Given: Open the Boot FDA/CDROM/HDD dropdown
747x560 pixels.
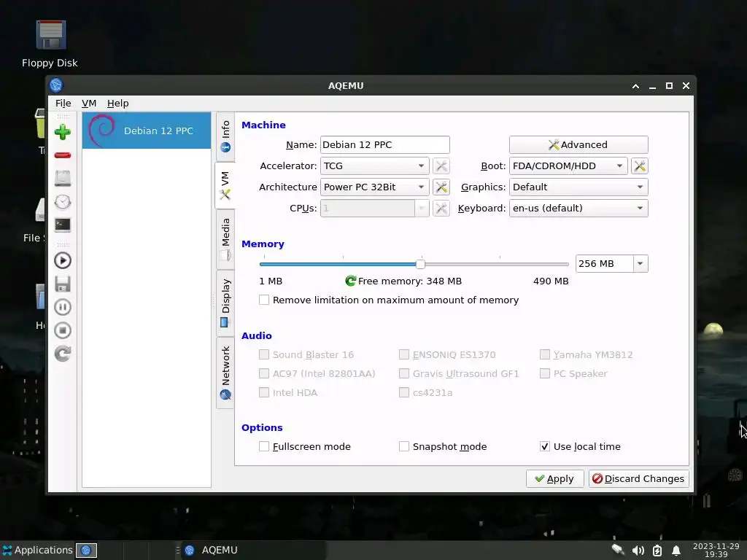Looking at the screenshot, I should [568, 166].
